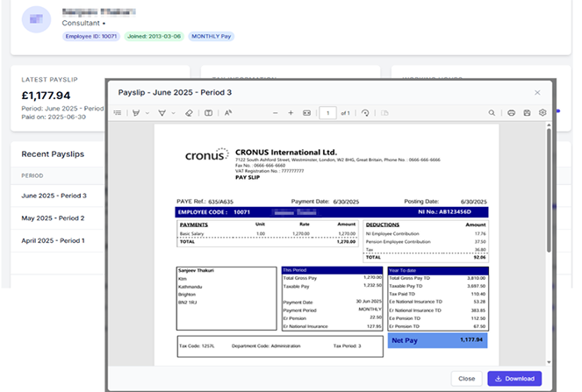Click the PDF viewer vertical scrollbar
Image resolution: width=582 pixels, height=392 pixels.
[x=549, y=191]
